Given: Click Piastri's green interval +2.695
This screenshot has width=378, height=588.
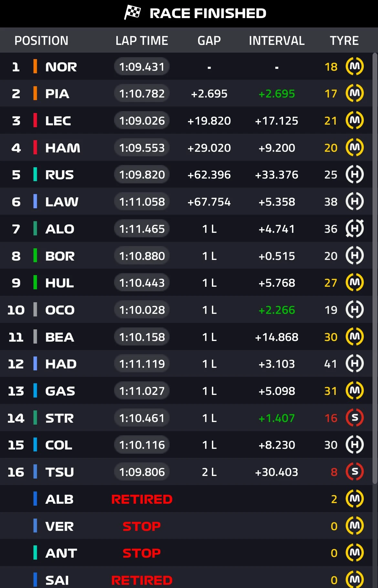Looking at the screenshot, I should click(277, 94).
